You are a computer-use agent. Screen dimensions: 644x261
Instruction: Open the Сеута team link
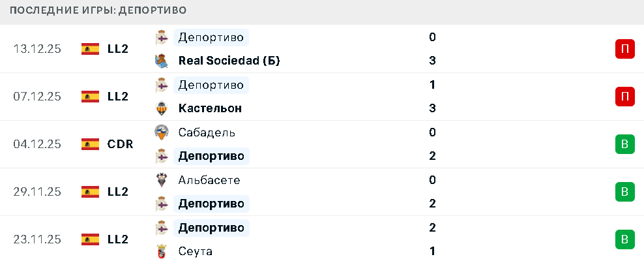[x=195, y=251]
